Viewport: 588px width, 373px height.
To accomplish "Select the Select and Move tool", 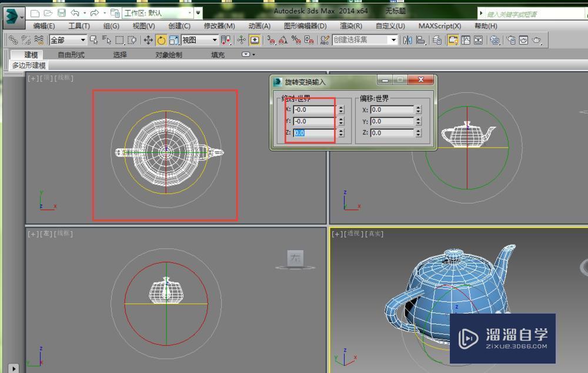I will [x=148, y=39].
